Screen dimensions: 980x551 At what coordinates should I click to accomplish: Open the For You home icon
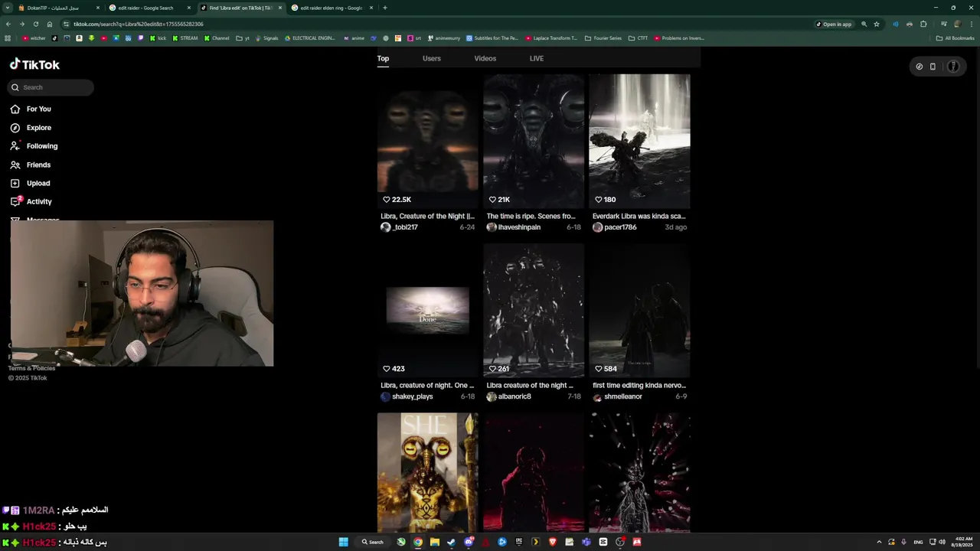pos(15,109)
